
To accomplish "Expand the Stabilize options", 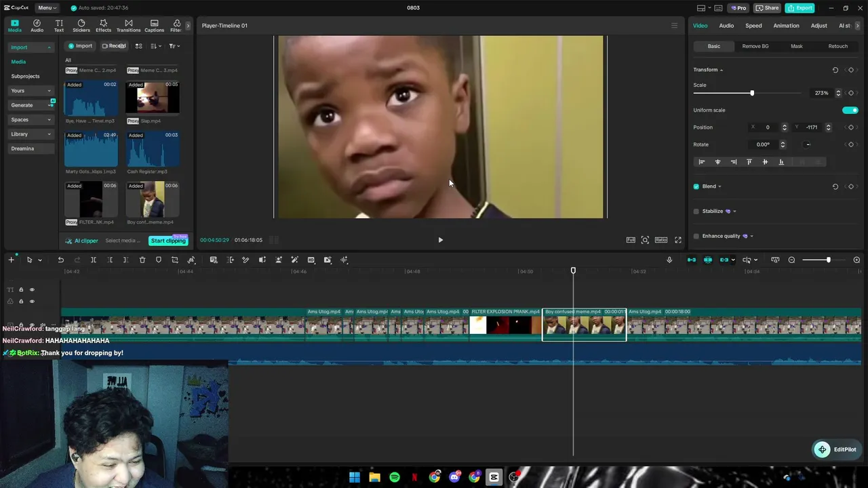I will pyautogui.click(x=734, y=211).
